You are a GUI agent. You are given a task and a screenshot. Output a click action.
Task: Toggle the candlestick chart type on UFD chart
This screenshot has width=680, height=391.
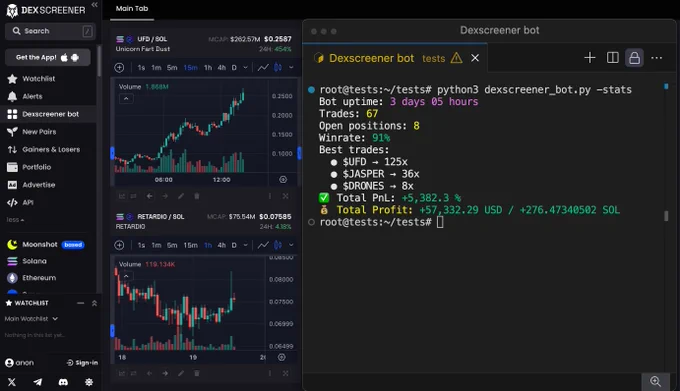pos(278,68)
